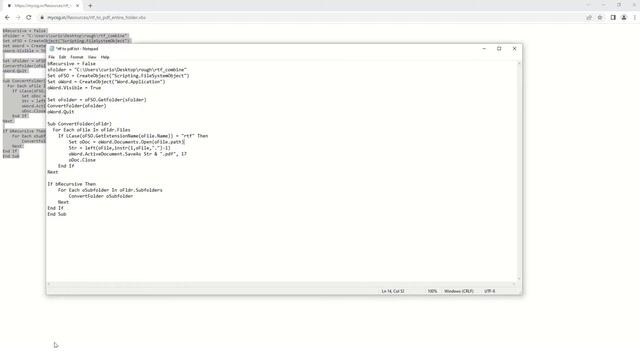
Task: Click the 'End Sub' line in Notepad
Action: tap(57, 214)
